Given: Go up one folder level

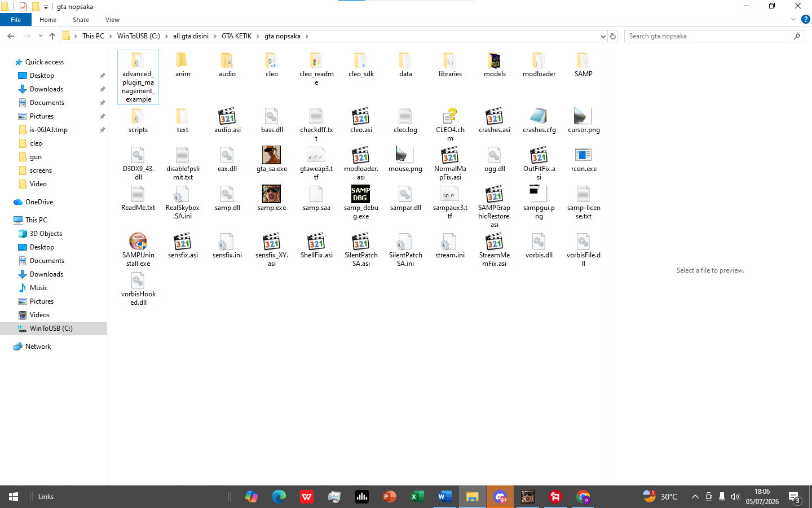Looking at the screenshot, I should tap(52, 36).
